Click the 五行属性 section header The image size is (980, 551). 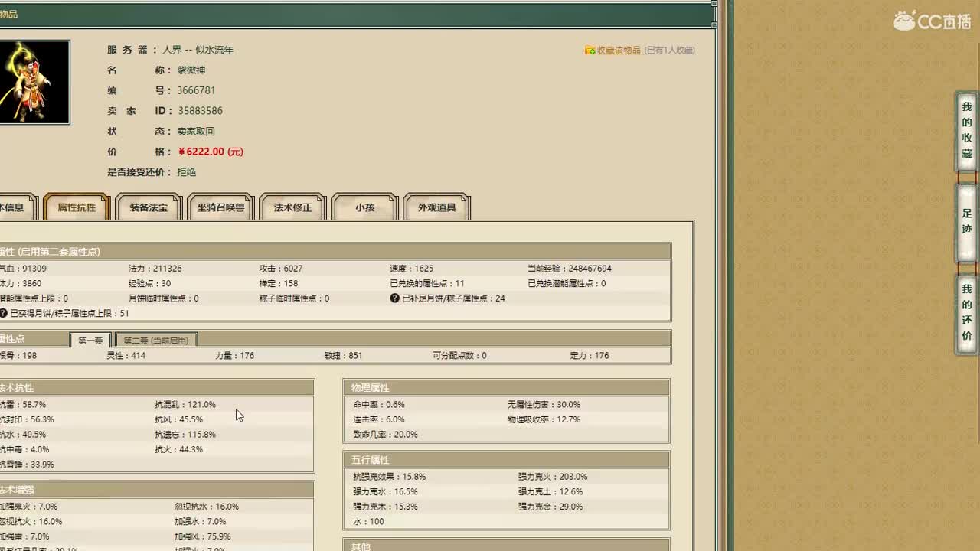pos(506,460)
